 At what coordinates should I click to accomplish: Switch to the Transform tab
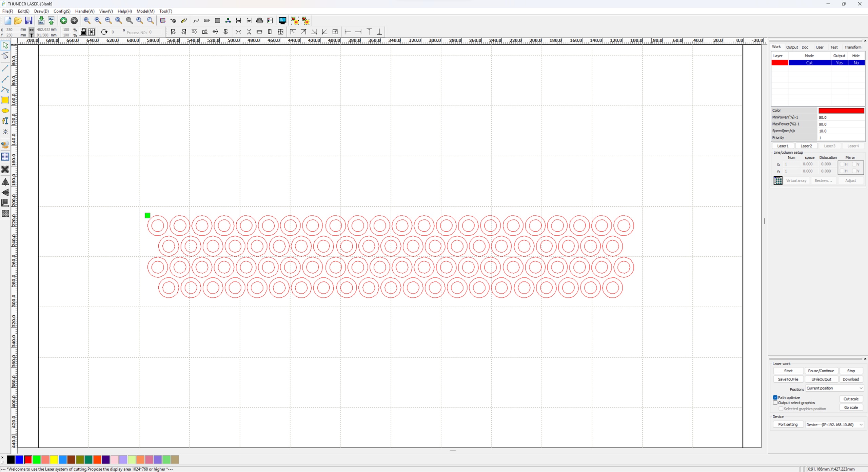852,47
